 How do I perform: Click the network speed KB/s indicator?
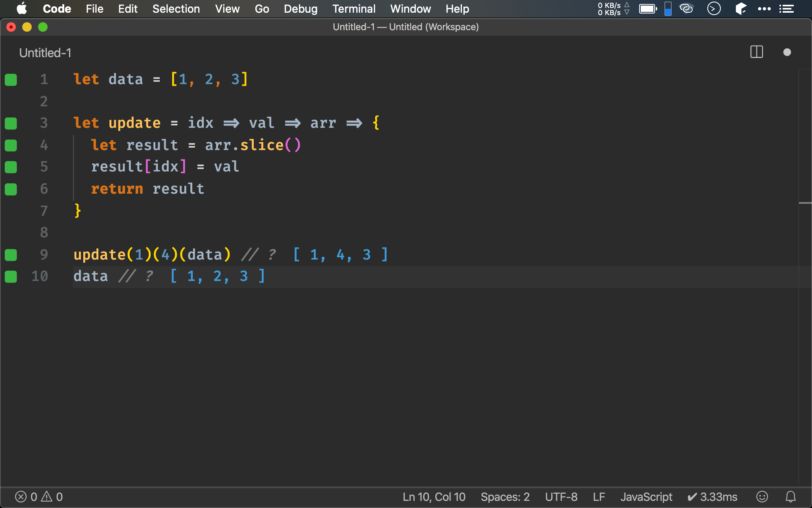[x=613, y=9]
